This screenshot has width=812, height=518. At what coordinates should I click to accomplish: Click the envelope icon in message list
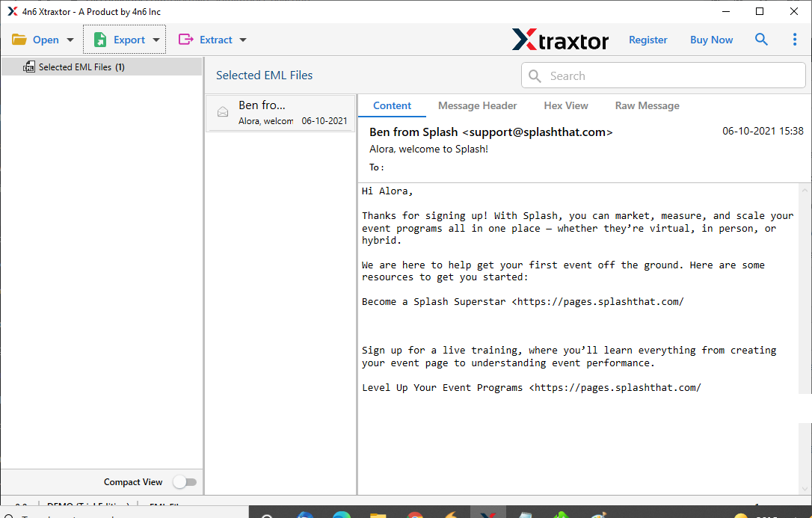pyautogui.click(x=223, y=112)
